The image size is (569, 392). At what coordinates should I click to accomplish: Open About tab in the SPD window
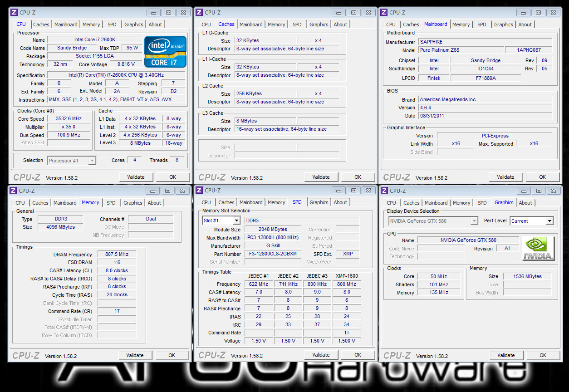340,202
